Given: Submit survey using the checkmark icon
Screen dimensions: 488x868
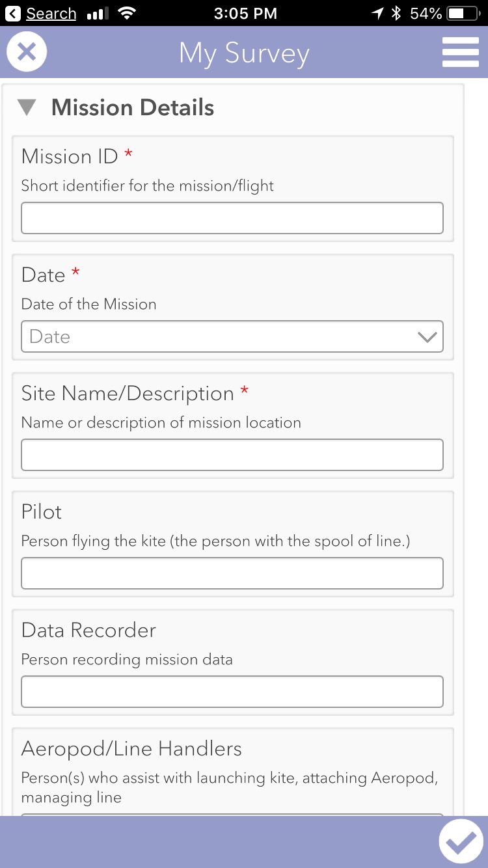Looking at the screenshot, I should (461, 842).
